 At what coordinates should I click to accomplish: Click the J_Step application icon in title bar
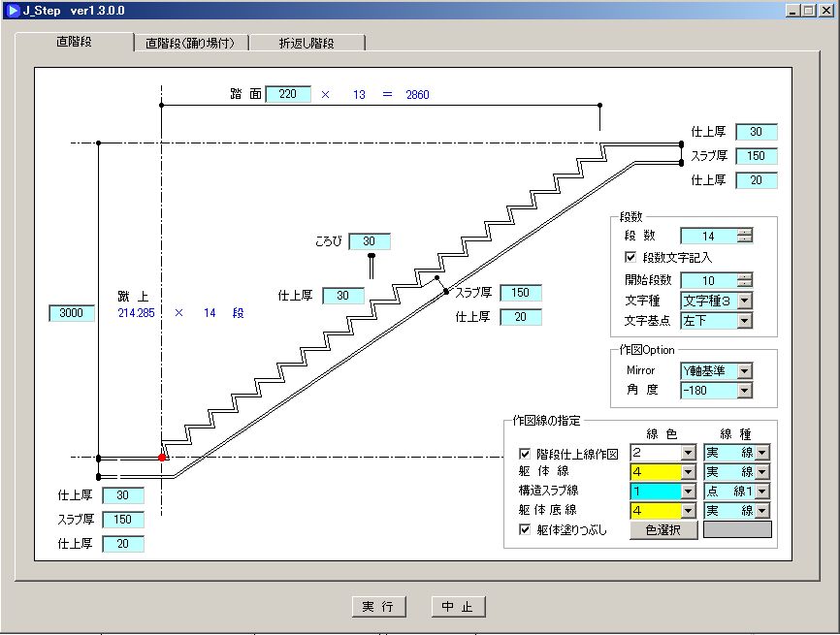13,10
